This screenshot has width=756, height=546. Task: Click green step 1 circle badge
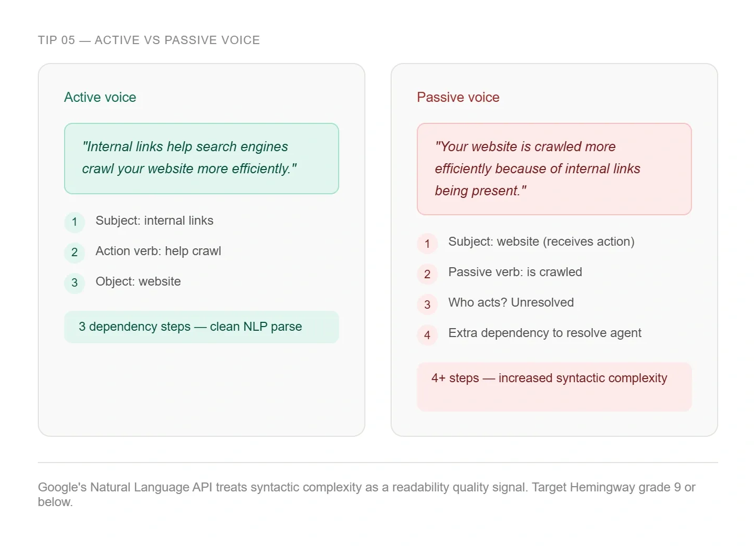[x=75, y=222]
